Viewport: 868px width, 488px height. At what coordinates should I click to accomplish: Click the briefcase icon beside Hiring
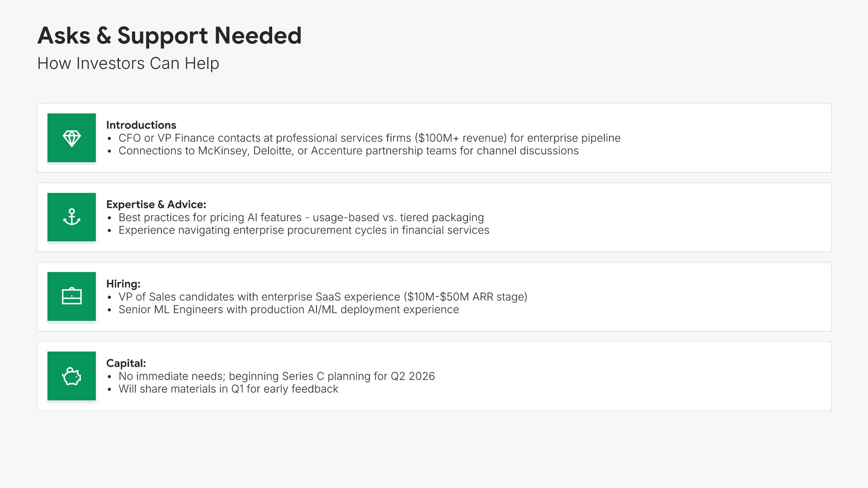coord(71,296)
